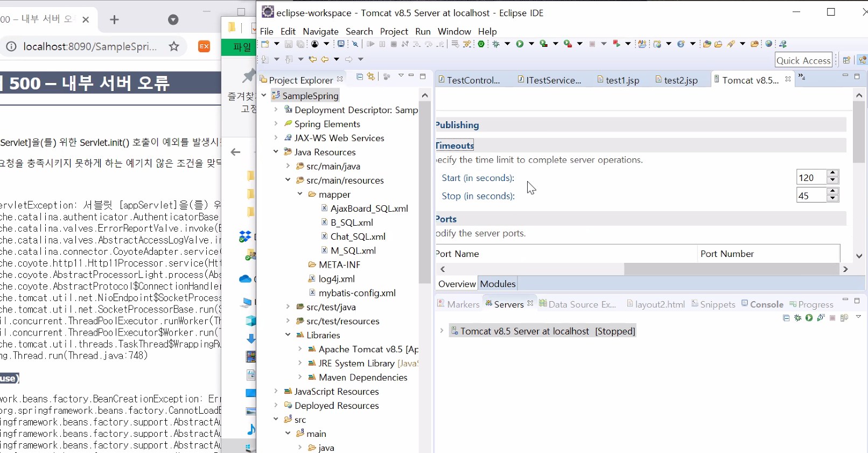This screenshot has height=453, width=868.
Task: Click the Last Edit Location icon
Action: point(312,59)
